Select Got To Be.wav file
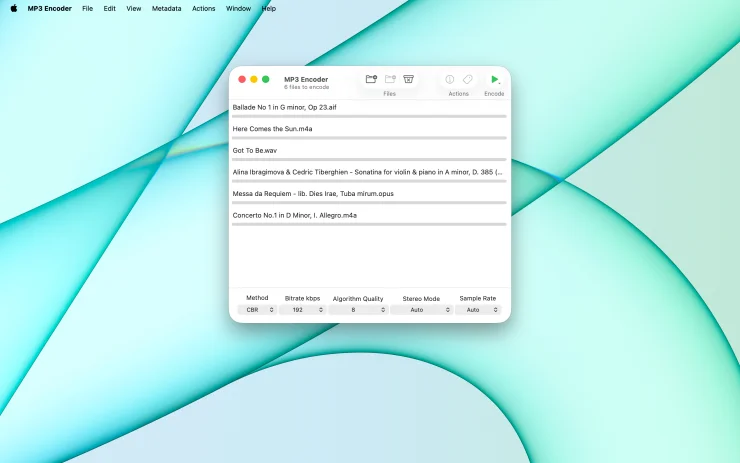The width and height of the screenshot is (740, 463). point(255,151)
